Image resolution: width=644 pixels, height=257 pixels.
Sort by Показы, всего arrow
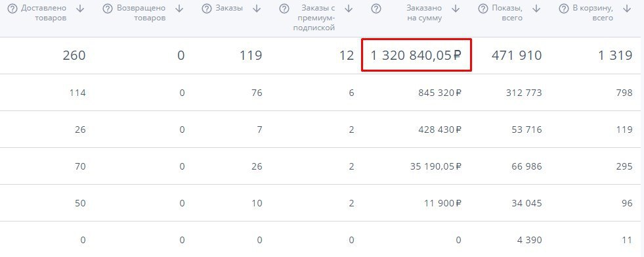pos(536,9)
